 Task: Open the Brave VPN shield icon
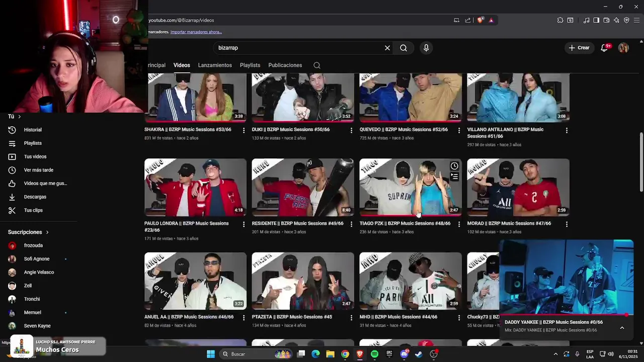point(626,20)
